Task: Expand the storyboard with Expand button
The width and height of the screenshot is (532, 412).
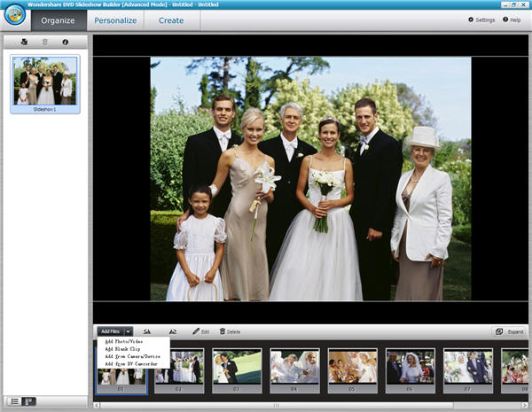Action: tap(510, 331)
